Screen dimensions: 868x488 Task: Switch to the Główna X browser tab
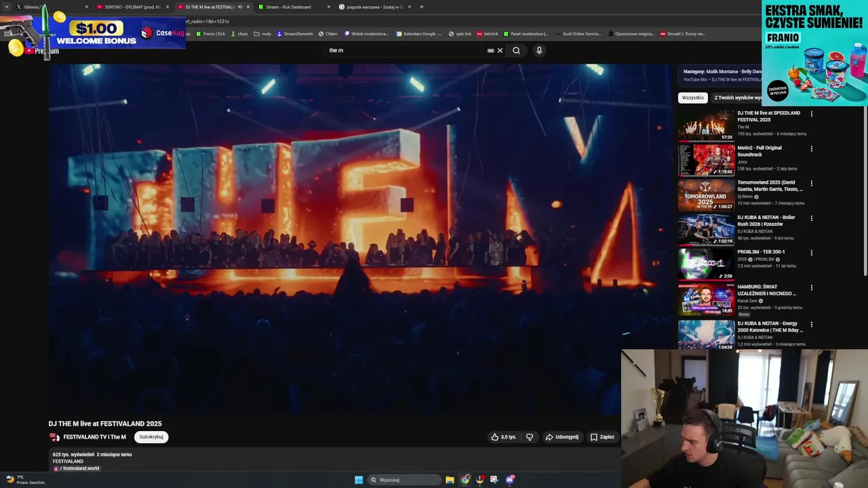pos(53,7)
